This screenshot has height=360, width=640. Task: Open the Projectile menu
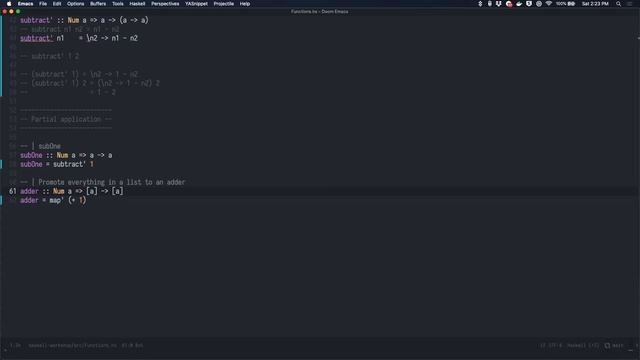224,4
